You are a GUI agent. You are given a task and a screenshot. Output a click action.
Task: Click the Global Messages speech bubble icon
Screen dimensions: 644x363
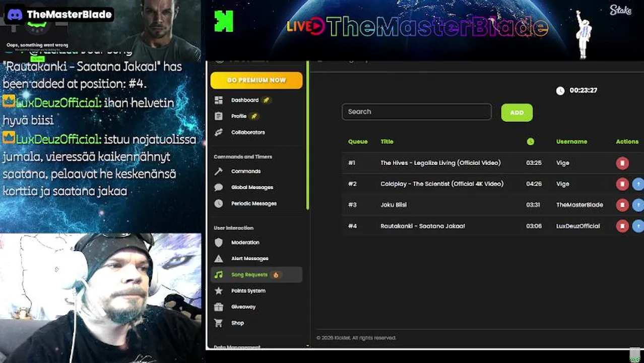(x=219, y=188)
